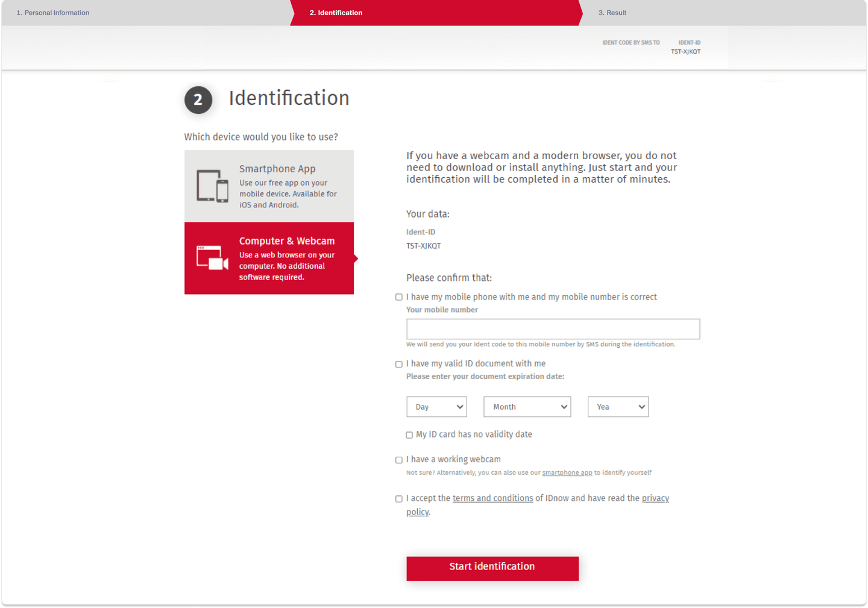Image resolution: width=868 pixels, height=608 pixels.
Task: Open the terms and conditions link
Action: (492, 498)
